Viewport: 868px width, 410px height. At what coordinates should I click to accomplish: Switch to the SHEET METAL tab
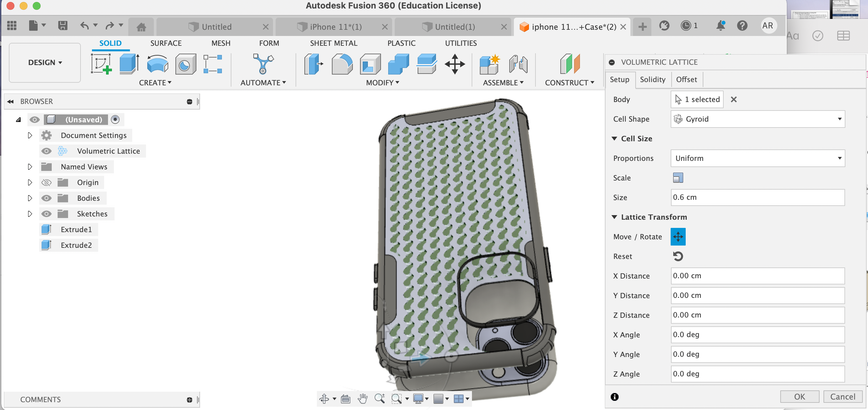[x=334, y=43]
